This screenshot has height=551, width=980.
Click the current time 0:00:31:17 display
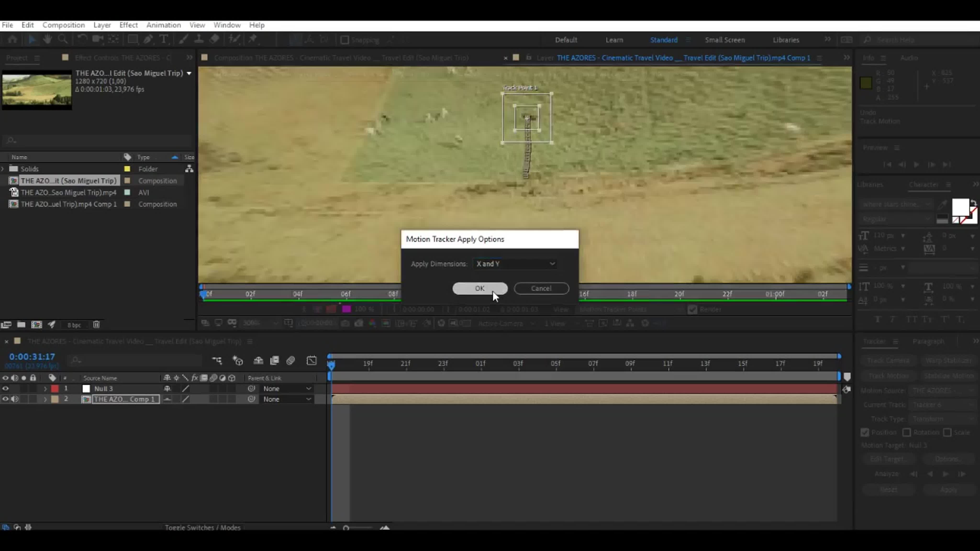pos(32,357)
